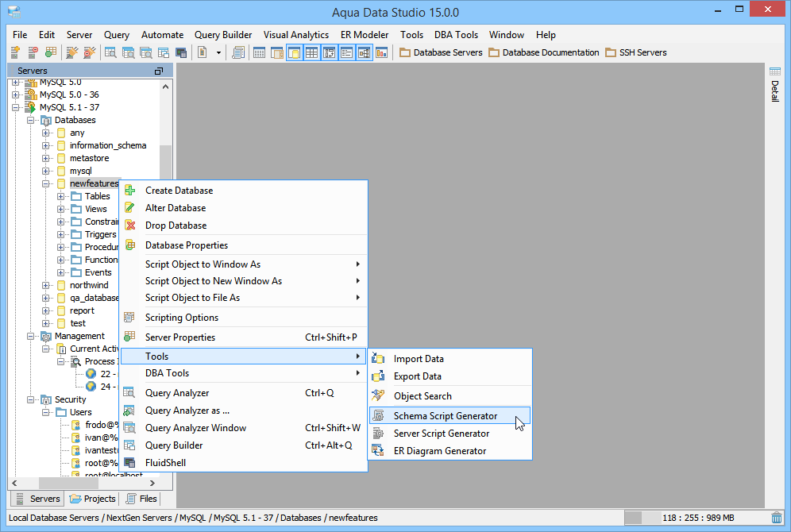Screen dimensions: 791x532
Task: Collapse the Security tree node
Action: (x=31, y=399)
